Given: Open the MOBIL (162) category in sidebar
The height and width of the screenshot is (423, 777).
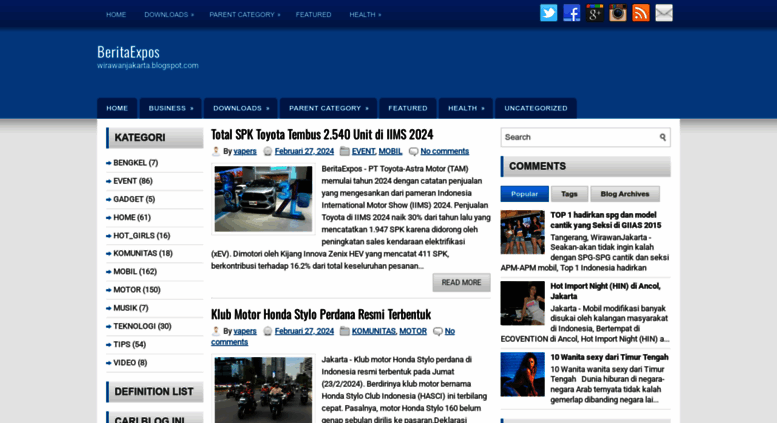Looking at the screenshot, I should click(135, 271).
